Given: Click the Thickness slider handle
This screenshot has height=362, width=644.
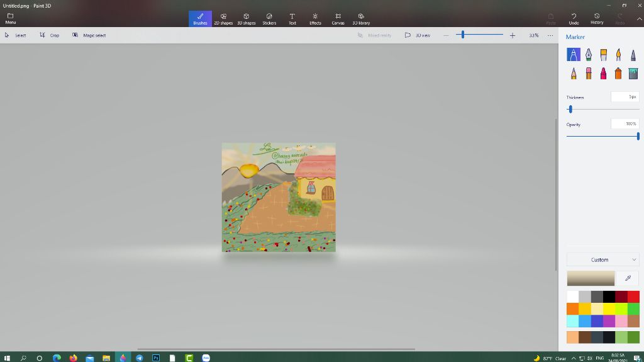Looking at the screenshot, I should click(570, 110).
